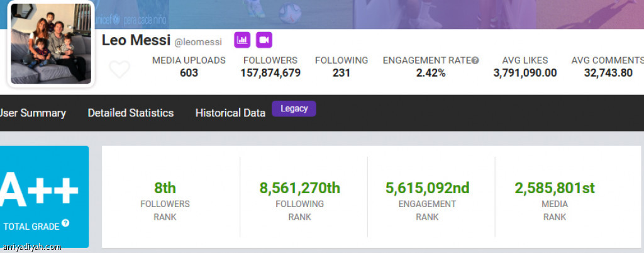Click the total grade help question icon
This screenshot has width=644, height=253.
(65, 223)
